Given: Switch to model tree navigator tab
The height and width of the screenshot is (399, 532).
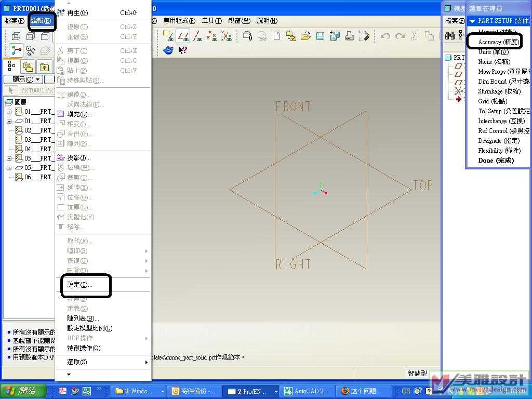Looking at the screenshot, I should (11, 66).
